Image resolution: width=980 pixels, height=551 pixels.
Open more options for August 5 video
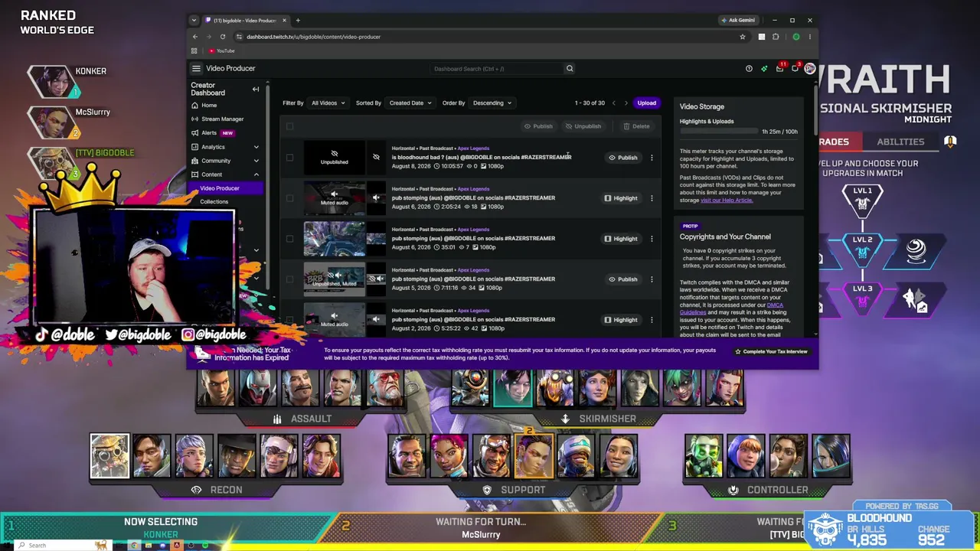(x=652, y=279)
